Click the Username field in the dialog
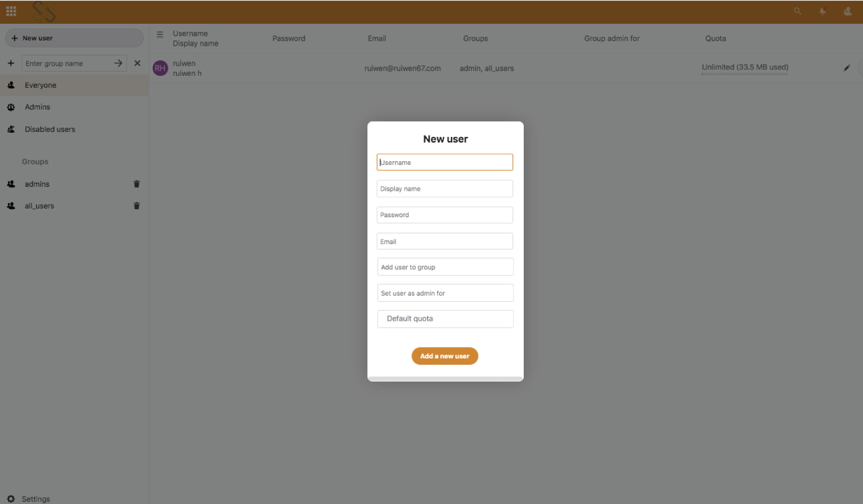The width and height of the screenshot is (863, 504). point(444,162)
